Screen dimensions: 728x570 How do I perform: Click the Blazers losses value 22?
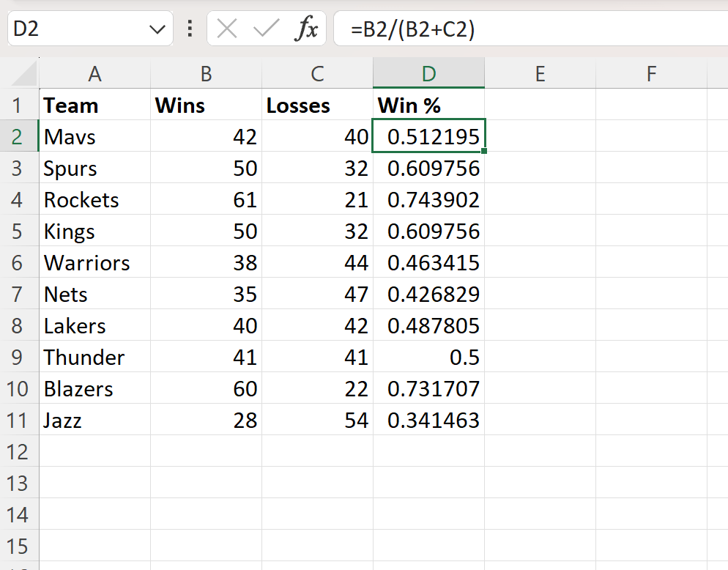pyautogui.click(x=318, y=388)
